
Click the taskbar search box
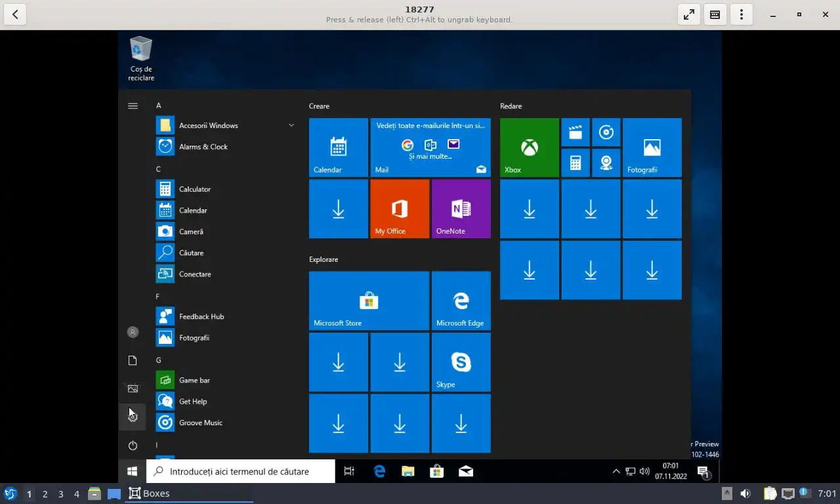(x=240, y=471)
